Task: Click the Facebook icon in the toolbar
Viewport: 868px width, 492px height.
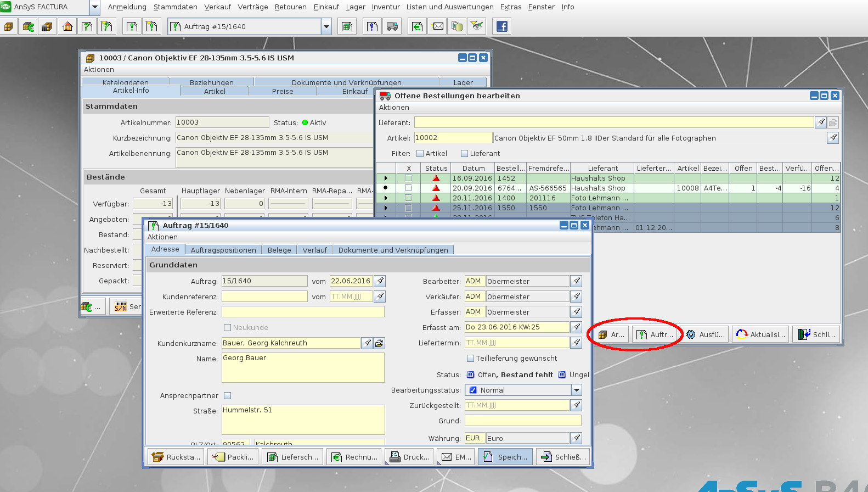Action: click(x=501, y=26)
